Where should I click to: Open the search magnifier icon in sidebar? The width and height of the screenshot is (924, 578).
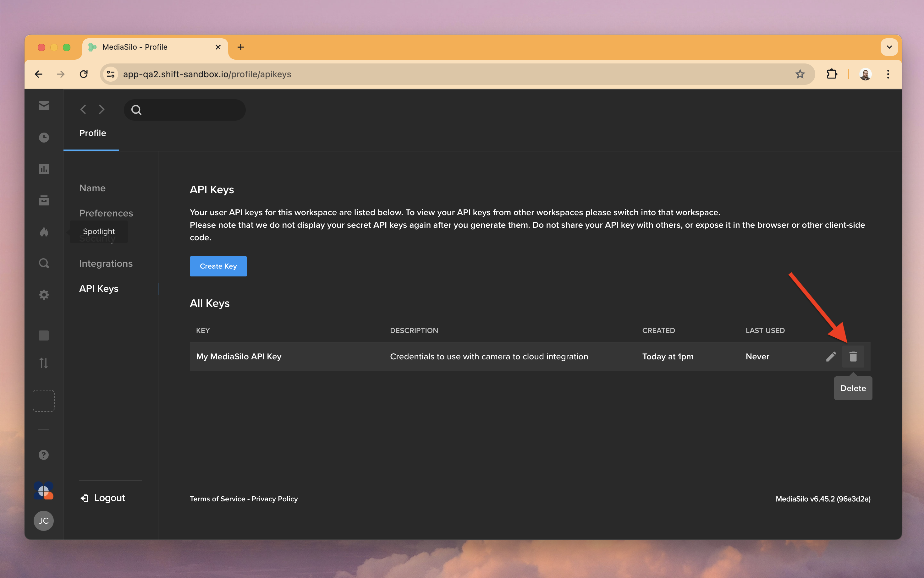[44, 263]
